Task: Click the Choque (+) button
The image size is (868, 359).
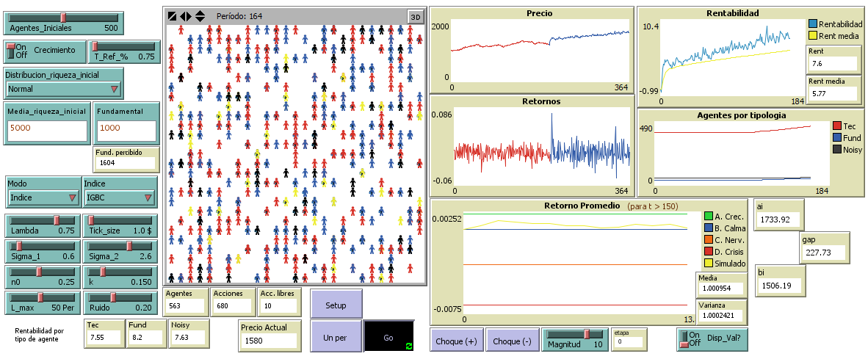Action: 455,341
